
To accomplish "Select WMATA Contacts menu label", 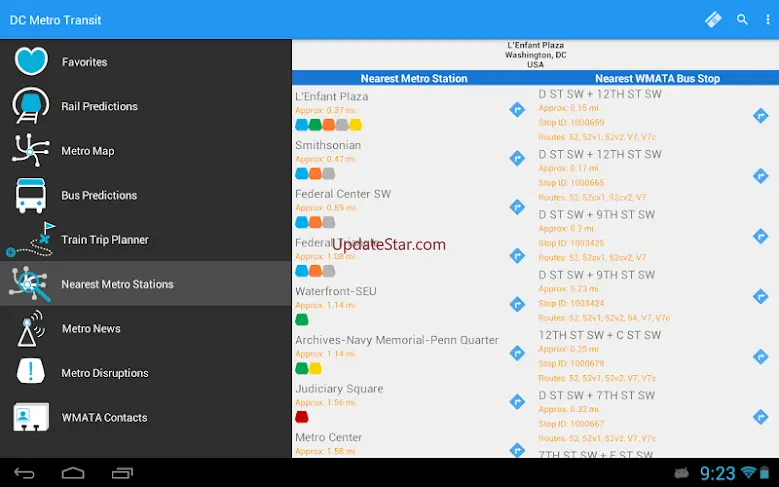I will 104,417.
